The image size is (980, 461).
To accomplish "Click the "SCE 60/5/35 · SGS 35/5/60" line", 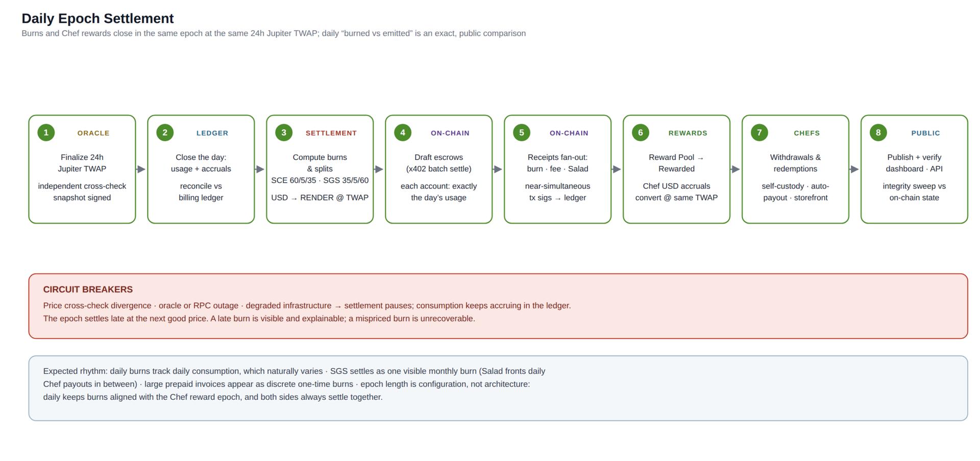I will (x=320, y=180).
